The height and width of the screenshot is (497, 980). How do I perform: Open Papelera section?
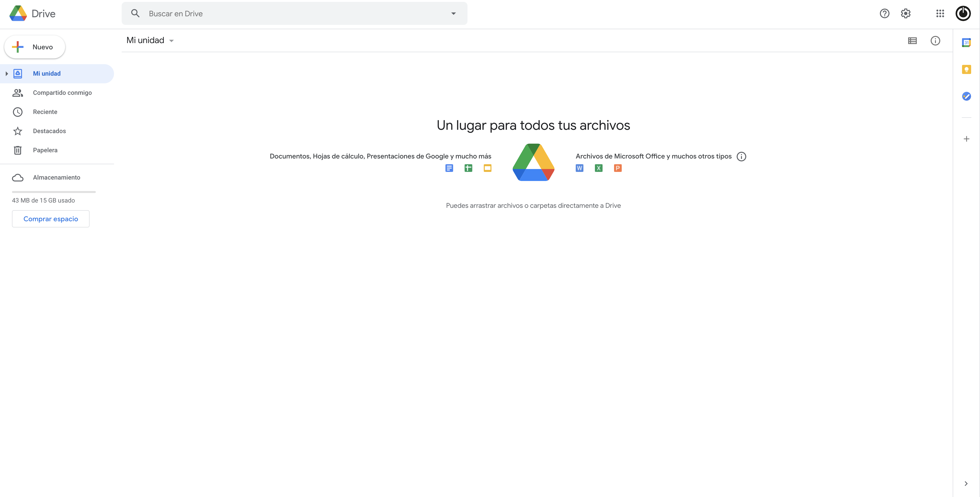57,150
